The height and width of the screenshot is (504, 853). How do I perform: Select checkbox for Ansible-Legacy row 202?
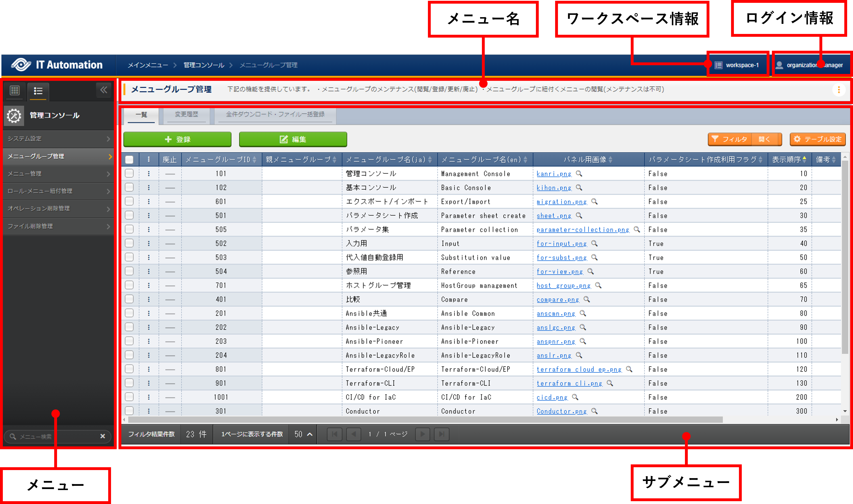point(129,327)
